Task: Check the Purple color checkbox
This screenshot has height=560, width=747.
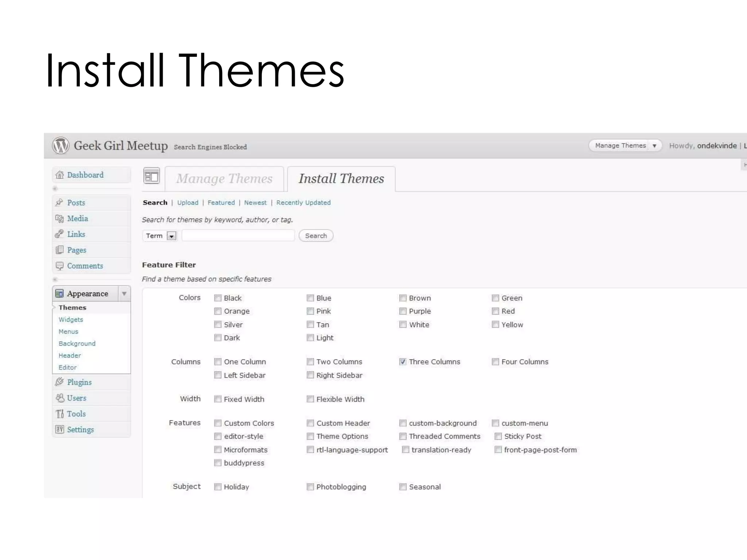Action: [x=403, y=311]
